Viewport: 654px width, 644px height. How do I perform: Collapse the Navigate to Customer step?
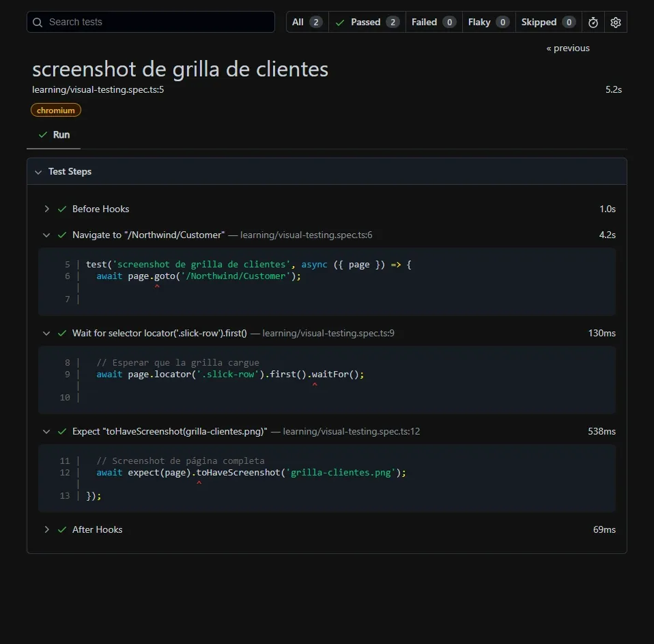pyautogui.click(x=46, y=235)
